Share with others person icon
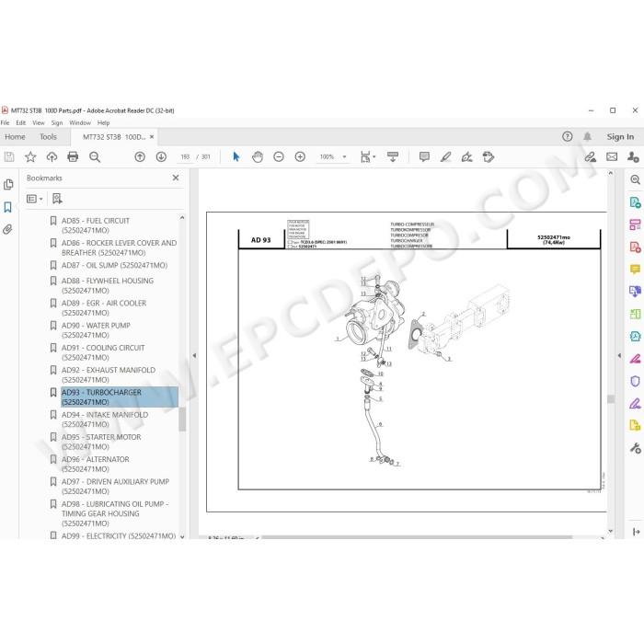The width and height of the screenshot is (644, 644). click(633, 157)
